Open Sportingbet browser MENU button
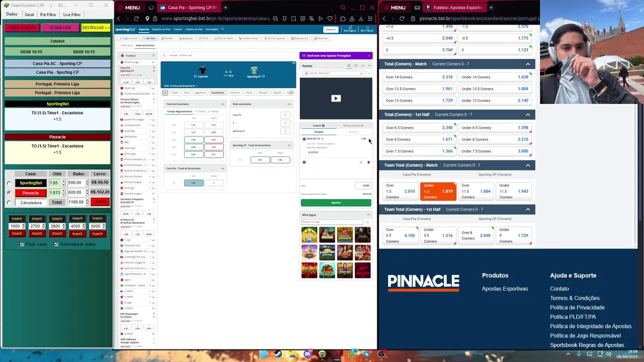The height and width of the screenshot is (362, 644). [129, 8]
